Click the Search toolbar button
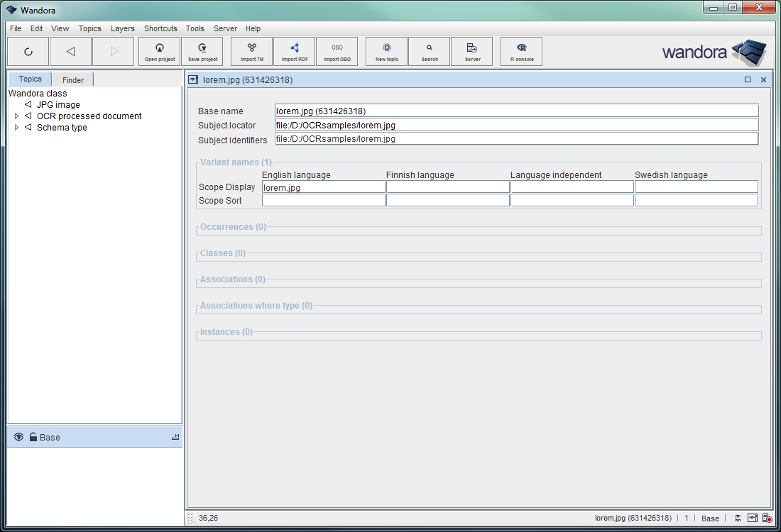The image size is (781, 532). pyautogui.click(x=429, y=51)
